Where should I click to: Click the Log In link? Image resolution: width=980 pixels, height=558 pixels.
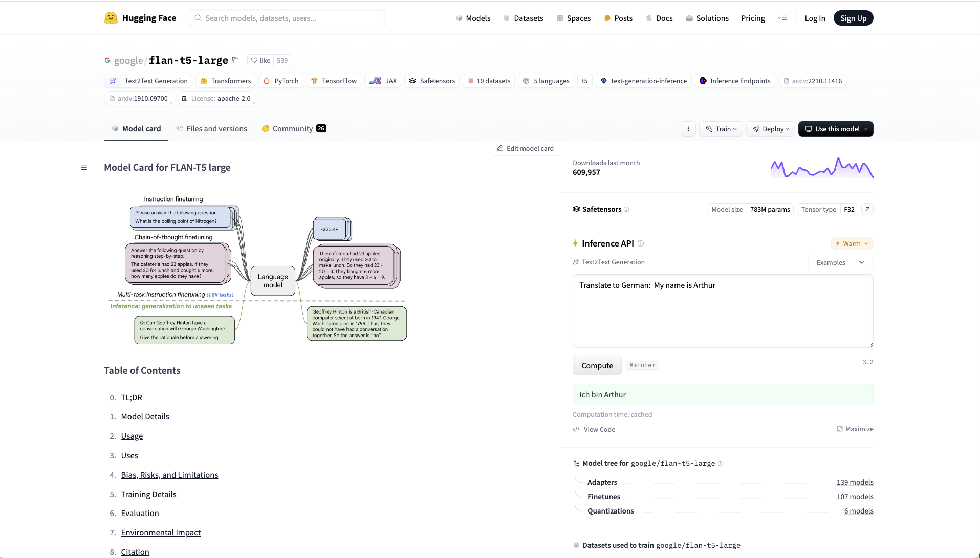tap(815, 18)
